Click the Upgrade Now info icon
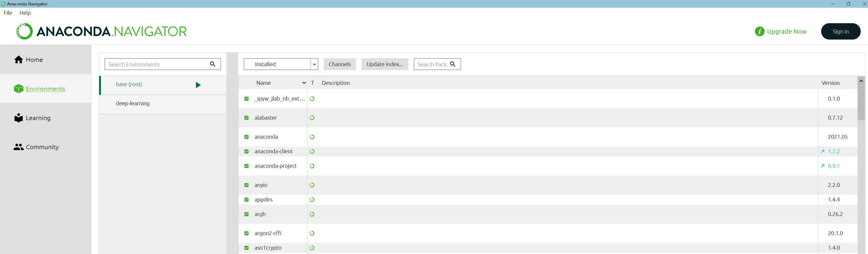Image resolution: width=868 pixels, height=254 pixels. click(x=760, y=31)
